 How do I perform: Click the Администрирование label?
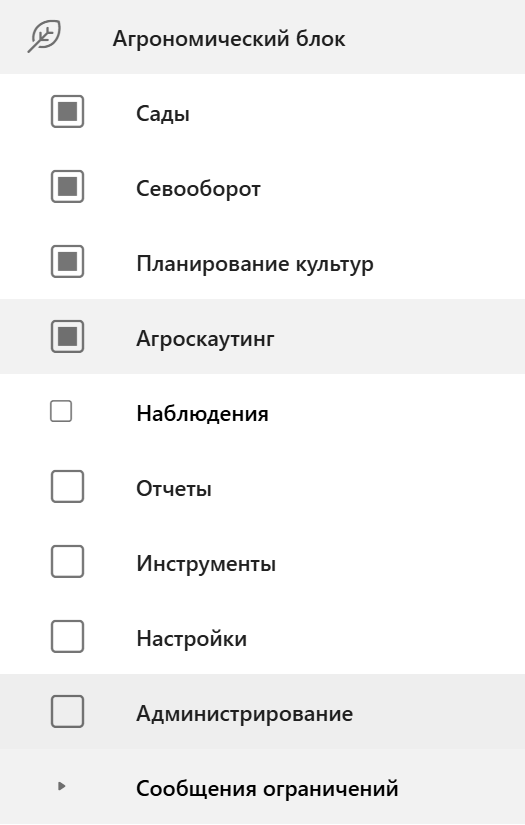coord(245,714)
